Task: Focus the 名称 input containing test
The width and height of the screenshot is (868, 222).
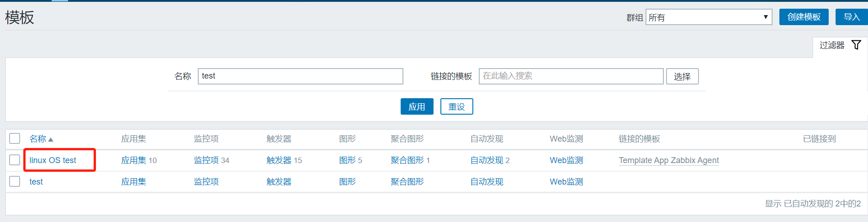Action: point(300,76)
